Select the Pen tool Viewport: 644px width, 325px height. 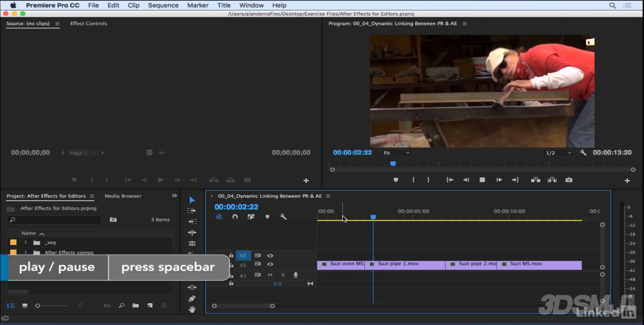(192, 298)
